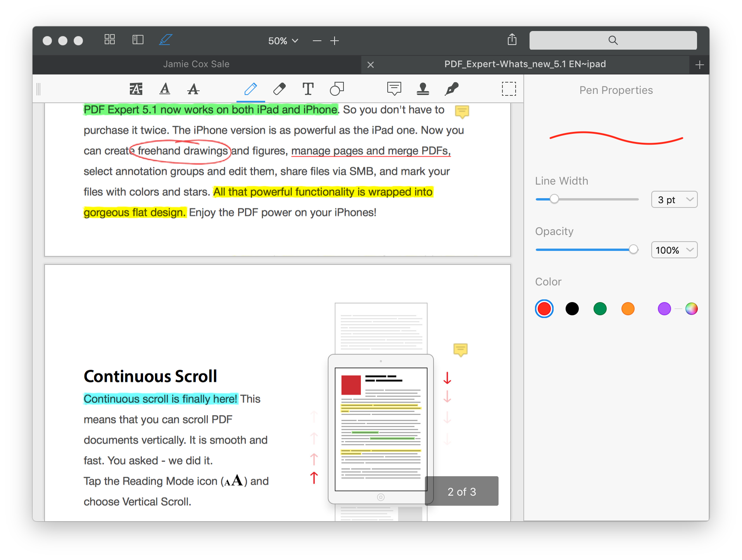Screen dimensions: 742x560
Task: Select the Stamp tool
Action: (x=423, y=89)
